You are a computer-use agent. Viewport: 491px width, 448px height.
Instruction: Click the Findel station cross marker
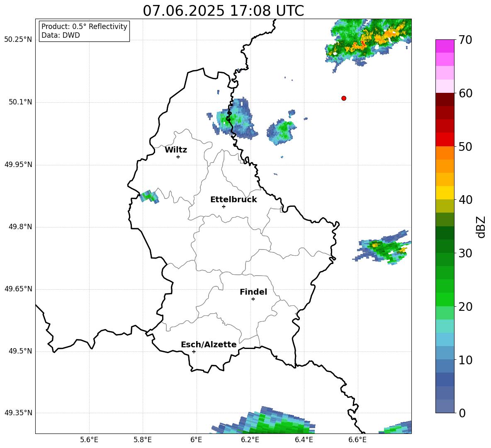click(x=253, y=299)
